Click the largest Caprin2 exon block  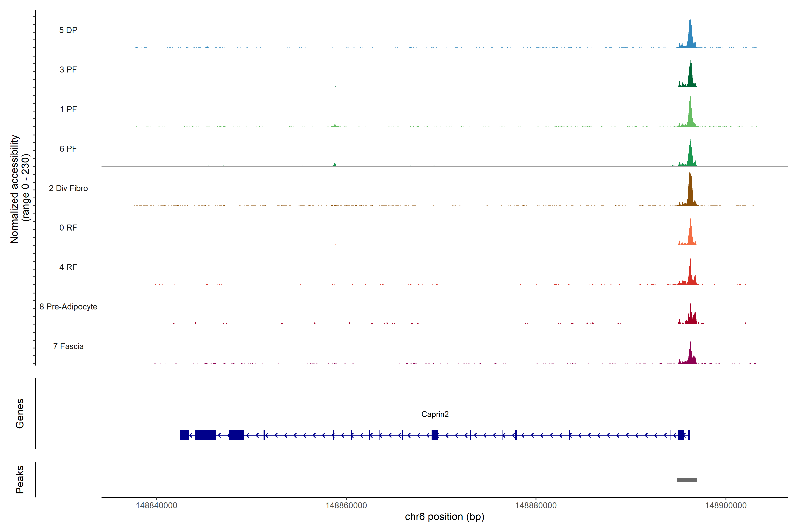[x=205, y=435]
